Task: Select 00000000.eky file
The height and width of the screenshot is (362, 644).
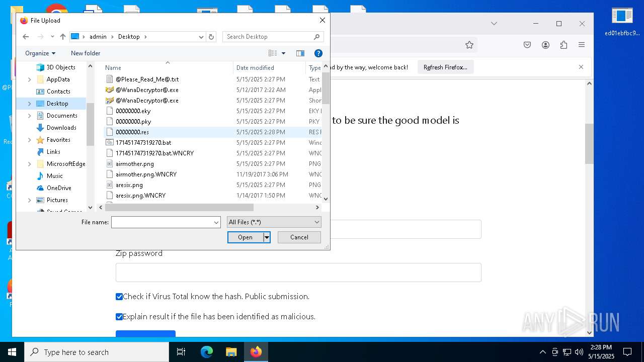Action: tap(133, 111)
